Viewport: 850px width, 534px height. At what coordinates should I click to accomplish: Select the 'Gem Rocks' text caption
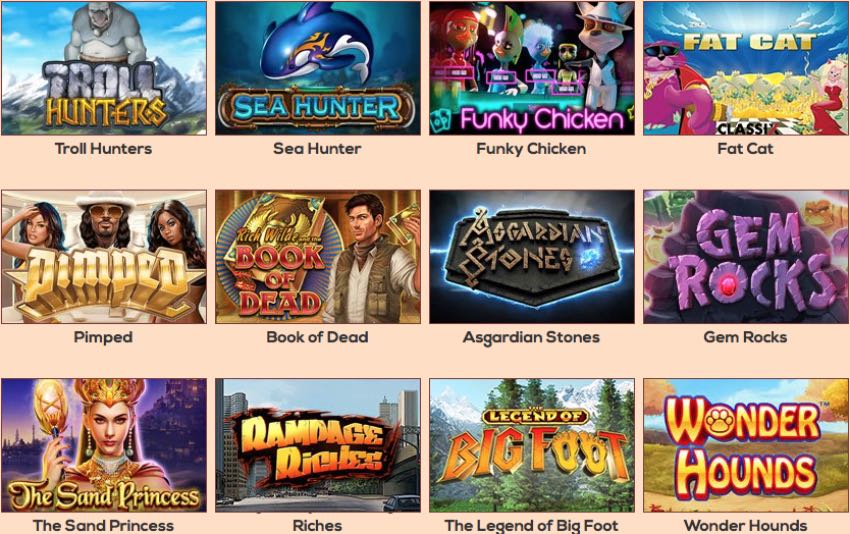tap(745, 337)
